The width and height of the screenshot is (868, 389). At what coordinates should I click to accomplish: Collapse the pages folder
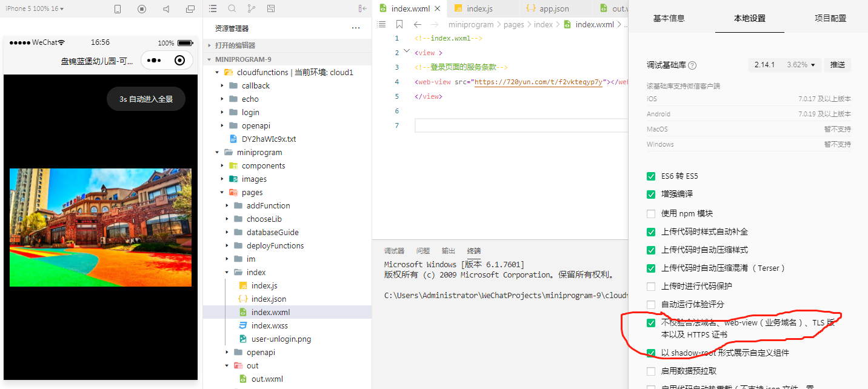222,192
